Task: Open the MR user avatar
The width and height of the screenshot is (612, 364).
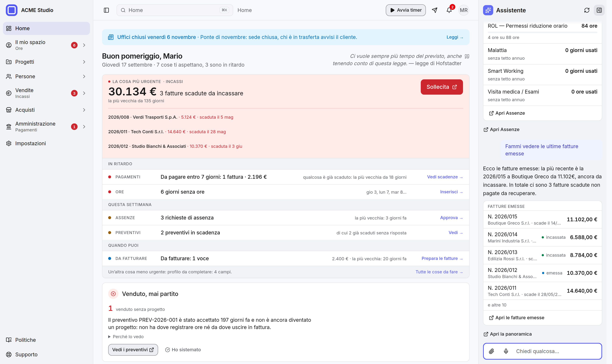Action: (x=464, y=10)
